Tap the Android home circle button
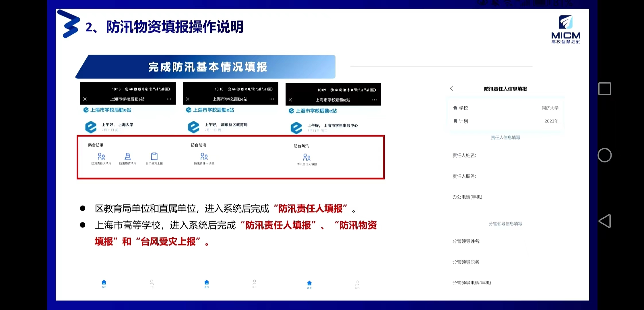This screenshot has width=644, height=310. pyautogui.click(x=604, y=155)
